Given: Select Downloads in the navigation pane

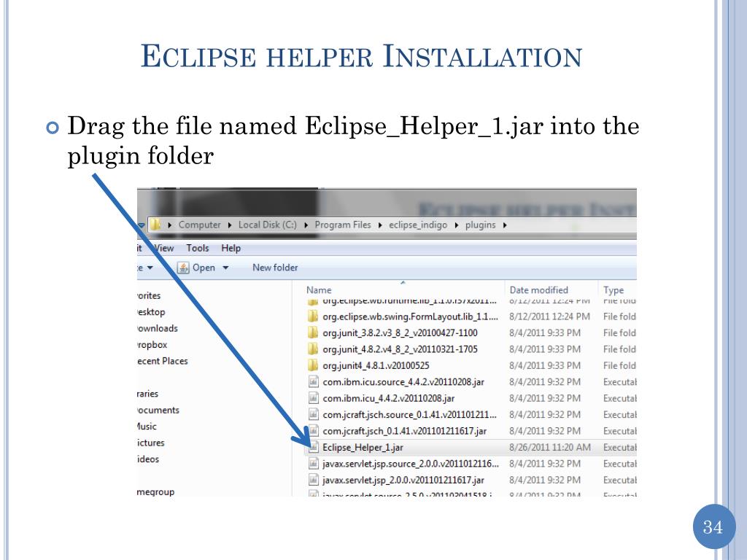Looking at the screenshot, I should pyautogui.click(x=158, y=328).
